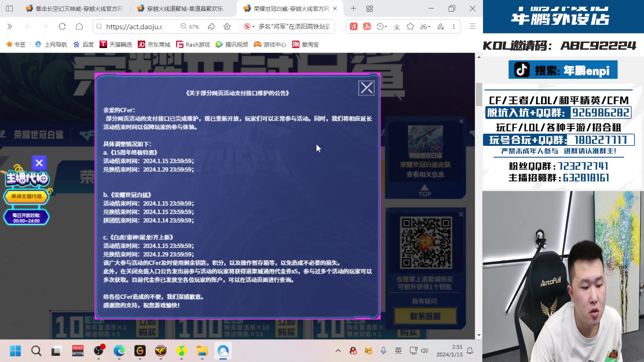
Task: Switch input language 英 indicator
Action: (398, 351)
